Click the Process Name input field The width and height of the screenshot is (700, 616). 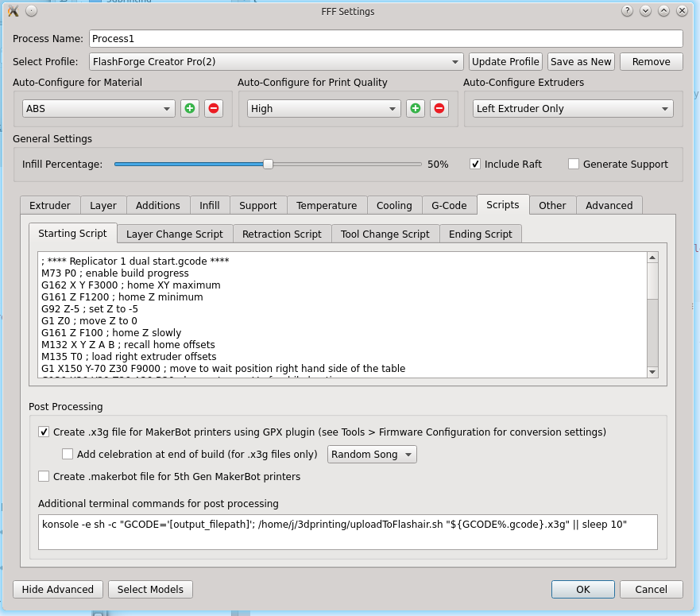pos(386,38)
